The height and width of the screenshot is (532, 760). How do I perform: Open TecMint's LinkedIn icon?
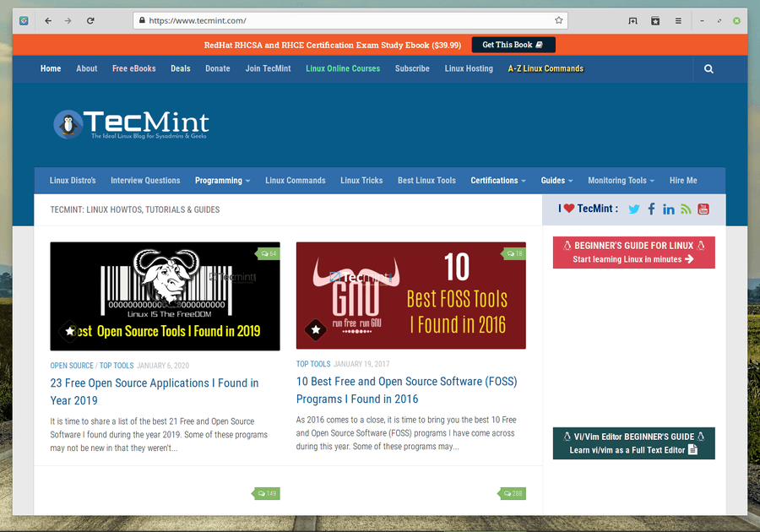click(669, 209)
